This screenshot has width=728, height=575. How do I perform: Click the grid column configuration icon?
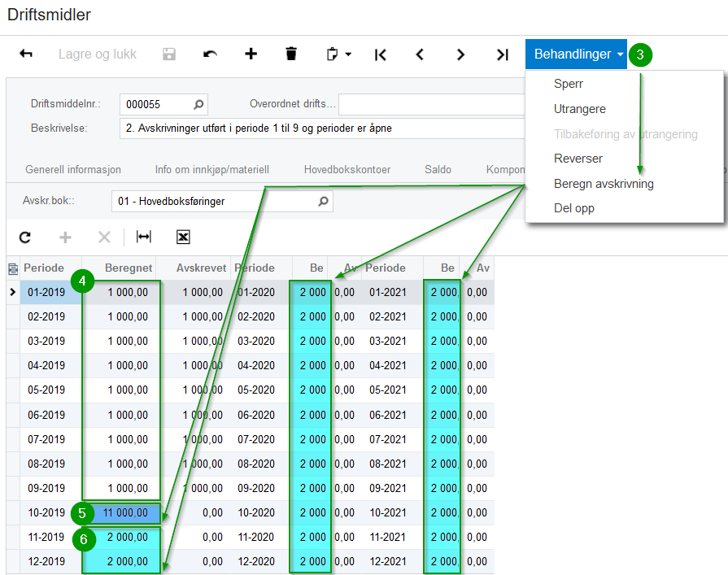(13, 268)
